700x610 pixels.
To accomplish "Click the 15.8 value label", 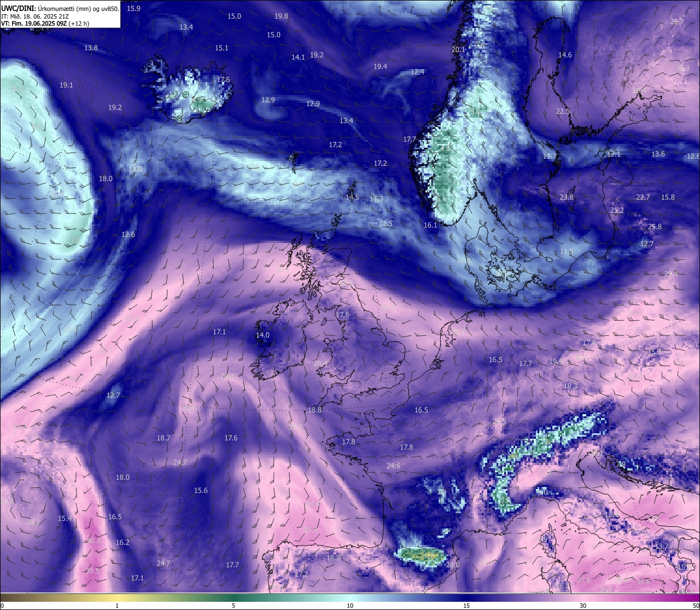I will coord(668,197).
